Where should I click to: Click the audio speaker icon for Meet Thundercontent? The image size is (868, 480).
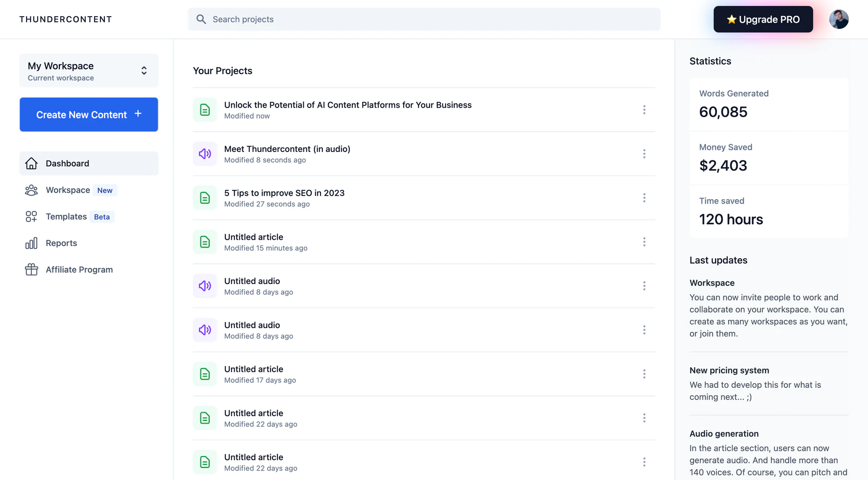205,154
